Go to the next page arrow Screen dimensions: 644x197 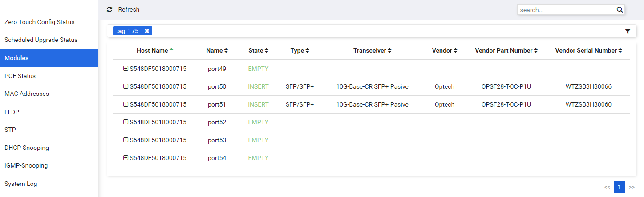pyautogui.click(x=632, y=187)
